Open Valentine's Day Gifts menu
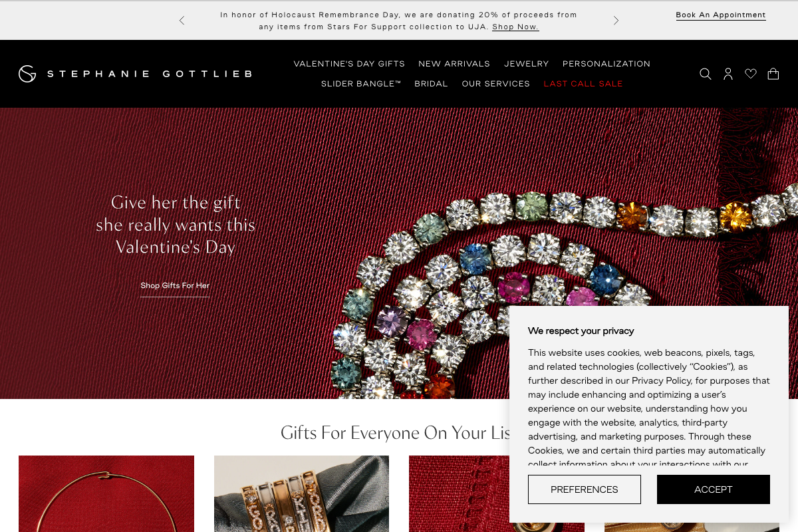Viewport: 798px width, 532px height. (x=349, y=64)
